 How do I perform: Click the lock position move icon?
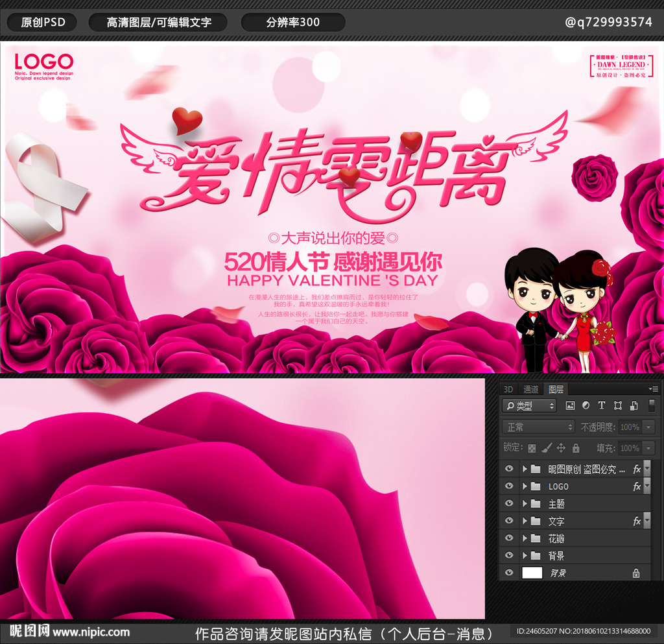[x=561, y=448]
